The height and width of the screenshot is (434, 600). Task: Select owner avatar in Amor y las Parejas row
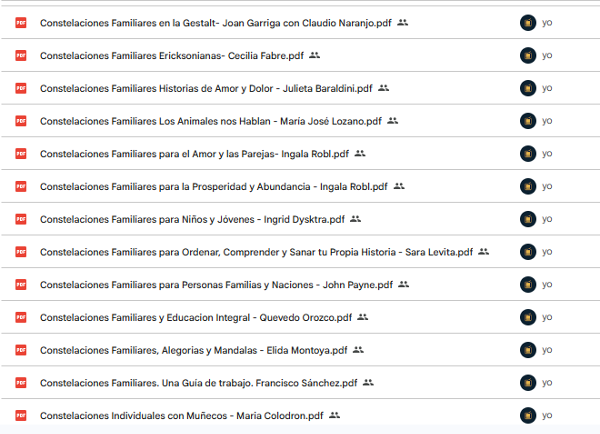(528, 153)
